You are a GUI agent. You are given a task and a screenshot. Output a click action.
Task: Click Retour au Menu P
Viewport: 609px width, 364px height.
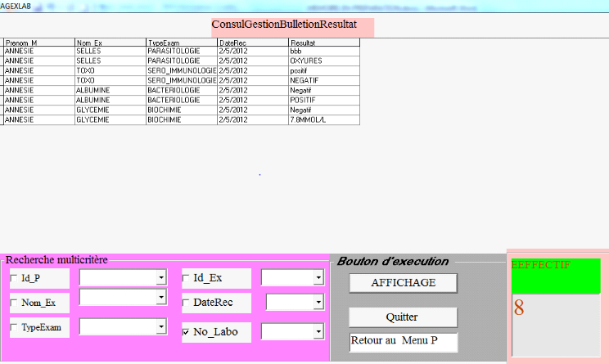403,341
